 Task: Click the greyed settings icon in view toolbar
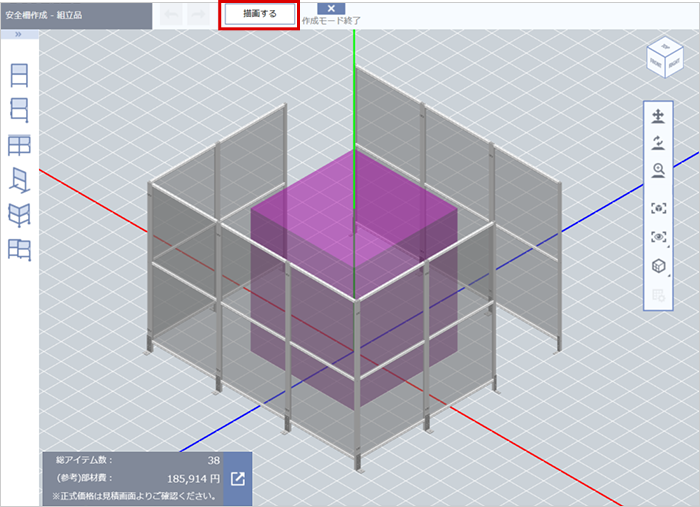click(x=658, y=295)
